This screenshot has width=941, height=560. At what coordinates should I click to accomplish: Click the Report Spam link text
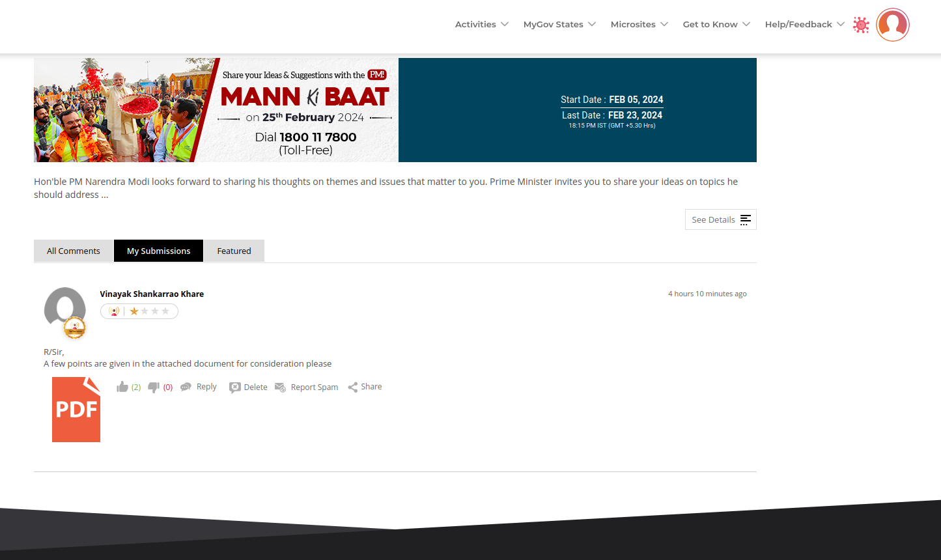tap(315, 387)
